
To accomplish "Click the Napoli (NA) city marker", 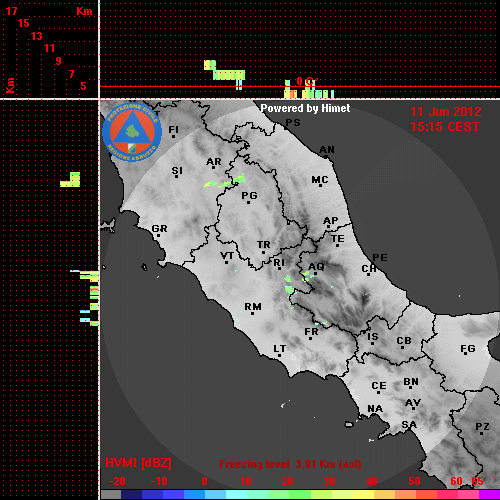I will click(374, 415).
